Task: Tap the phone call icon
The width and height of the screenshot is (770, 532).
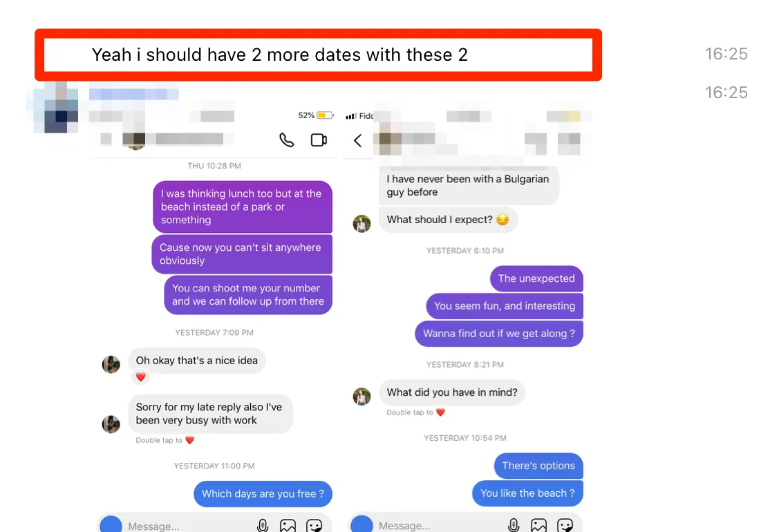Action: point(287,140)
